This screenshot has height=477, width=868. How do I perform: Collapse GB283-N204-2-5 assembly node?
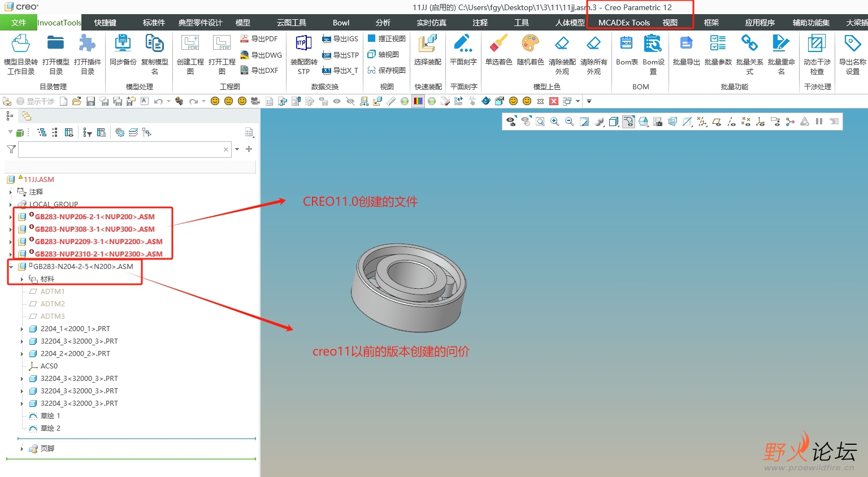click(x=11, y=267)
